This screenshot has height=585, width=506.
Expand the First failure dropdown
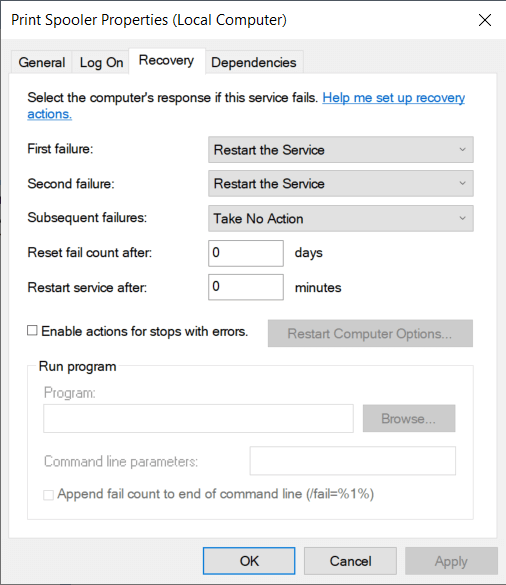[341, 150]
